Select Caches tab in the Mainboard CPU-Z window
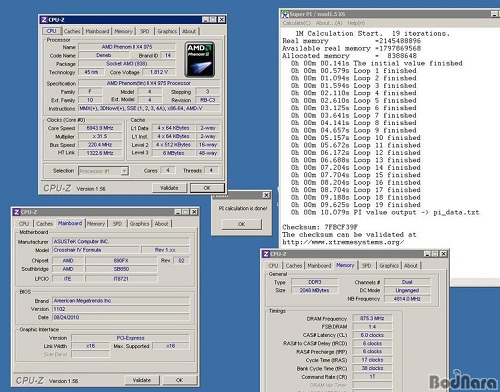This screenshot has width=500, height=392. [44, 224]
